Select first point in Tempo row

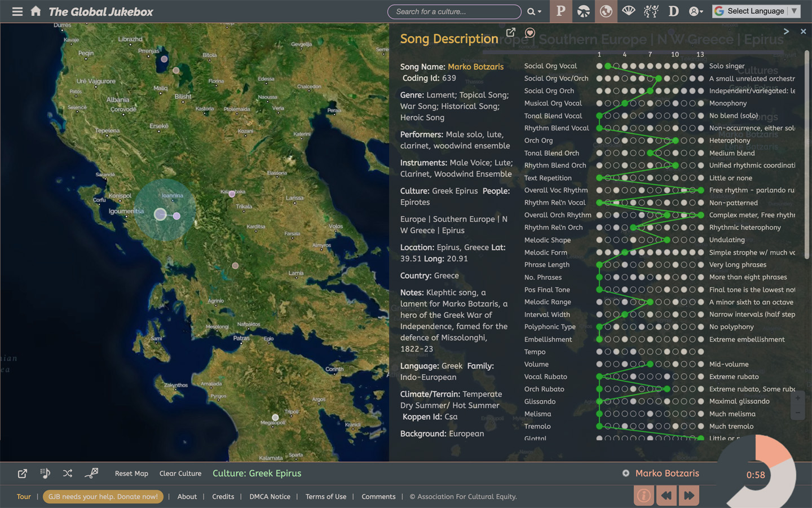tap(599, 352)
